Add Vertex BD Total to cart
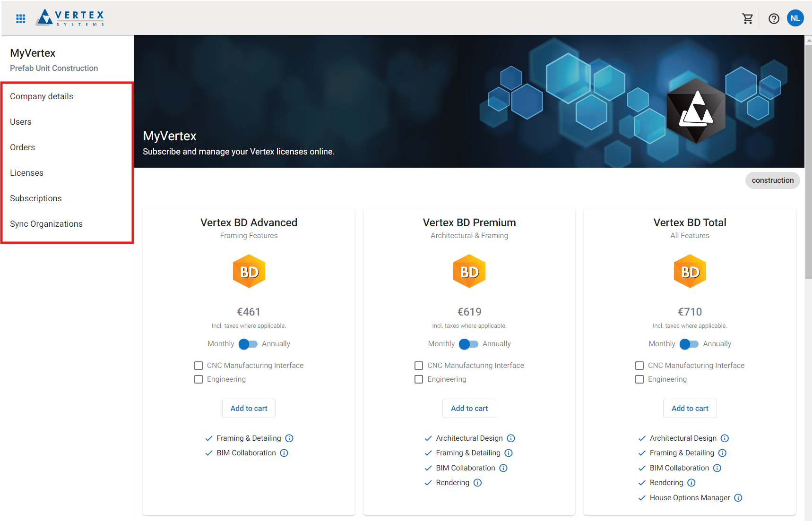The image size is (812, 521). (690, 409)
